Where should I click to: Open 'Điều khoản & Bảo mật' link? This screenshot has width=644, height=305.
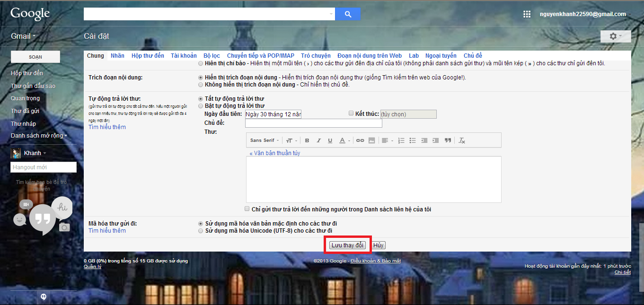(x=375, y=261)
